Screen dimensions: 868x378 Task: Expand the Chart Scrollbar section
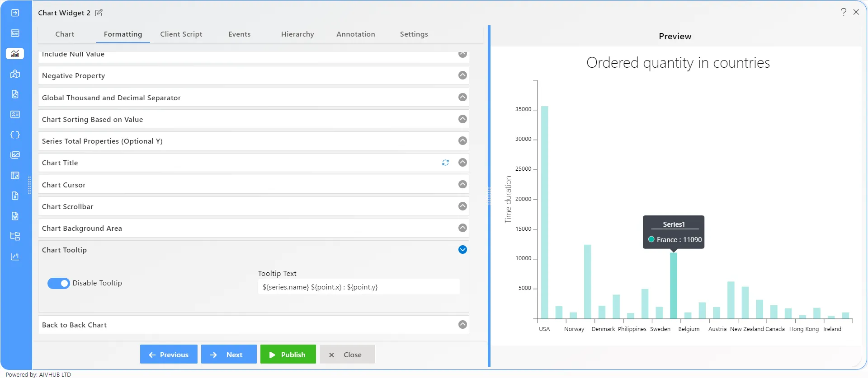point(462,206)
